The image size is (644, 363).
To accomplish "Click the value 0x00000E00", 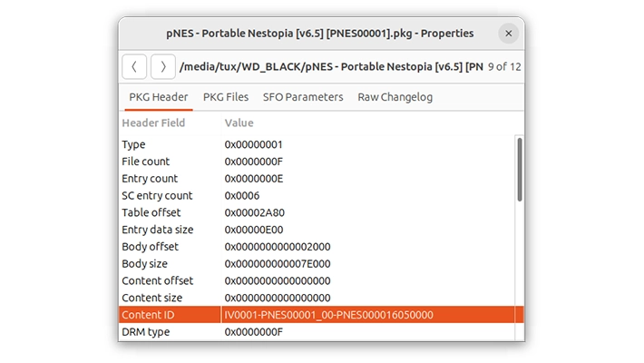I will (x=253, y=230).
